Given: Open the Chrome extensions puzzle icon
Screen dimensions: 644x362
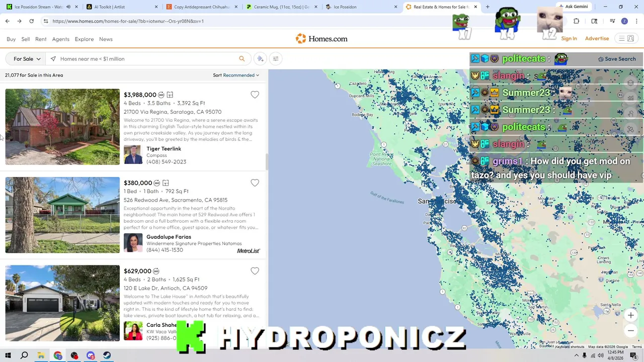Looking at the screenshot, I should [576, 21].
